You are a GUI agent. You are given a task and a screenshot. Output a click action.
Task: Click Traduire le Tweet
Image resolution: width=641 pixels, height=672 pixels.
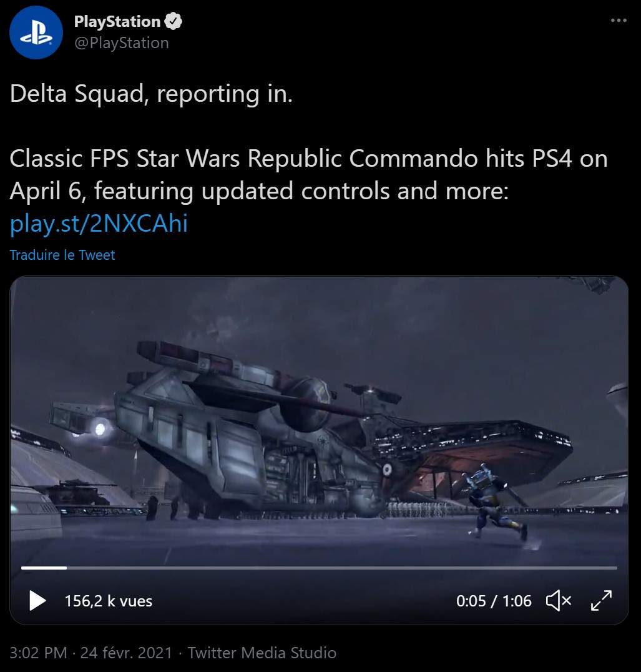click(x=62, y=255)
